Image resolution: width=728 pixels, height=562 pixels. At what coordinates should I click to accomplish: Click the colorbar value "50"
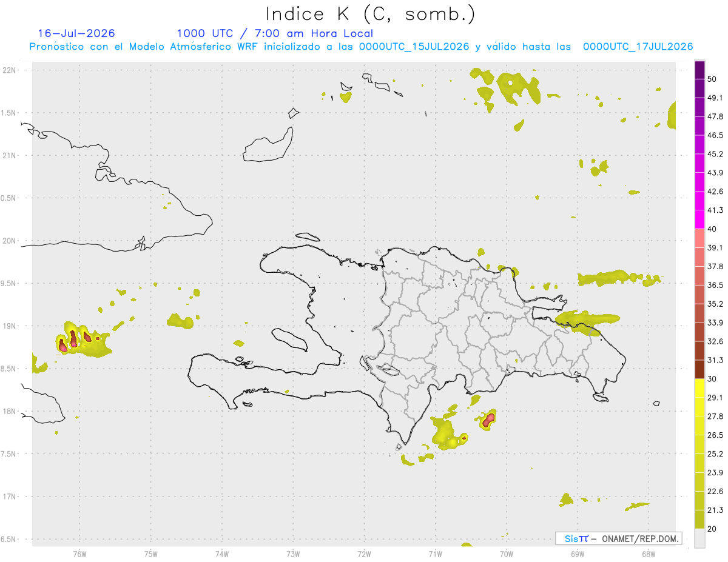coord(712,79)
